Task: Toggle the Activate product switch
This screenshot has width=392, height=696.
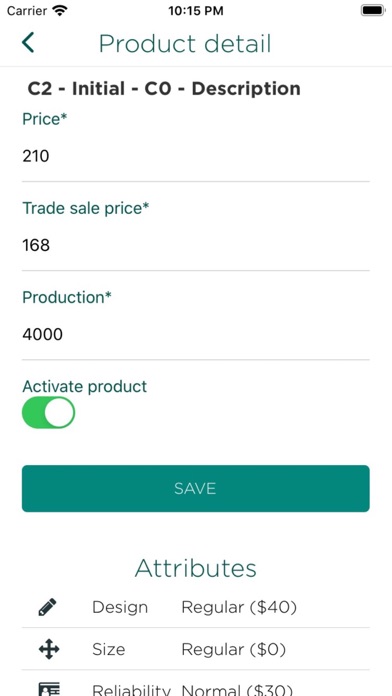Action: click(x=48, y=412)
